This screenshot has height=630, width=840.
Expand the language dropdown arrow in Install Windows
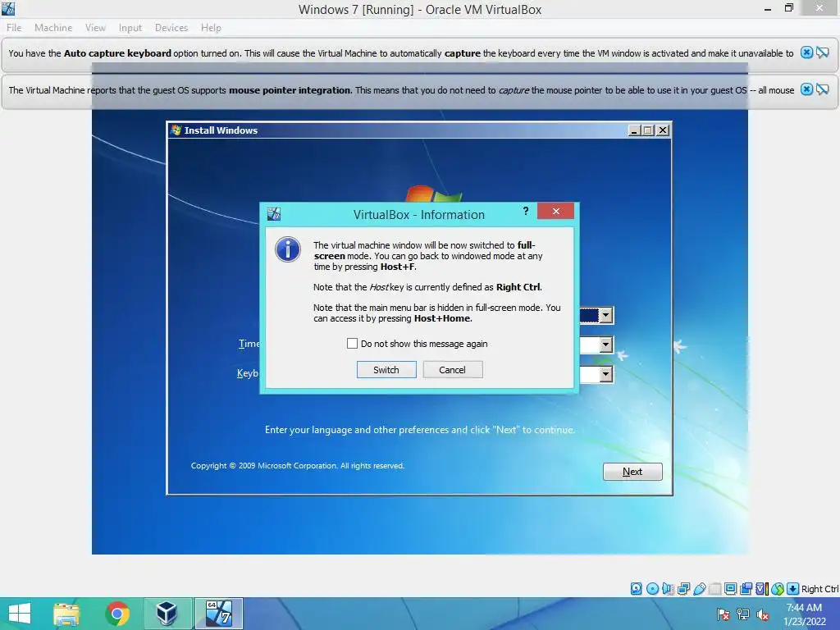click(x=605, y=315)
